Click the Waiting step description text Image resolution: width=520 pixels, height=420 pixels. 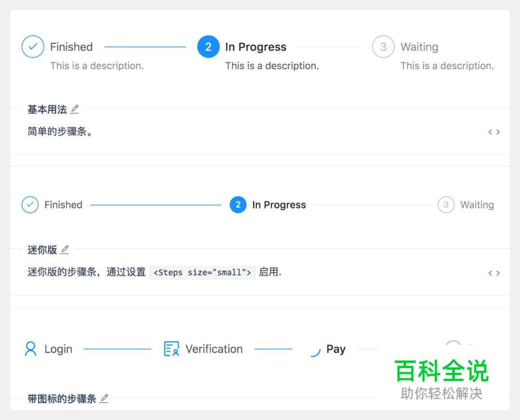coord(447,65)
